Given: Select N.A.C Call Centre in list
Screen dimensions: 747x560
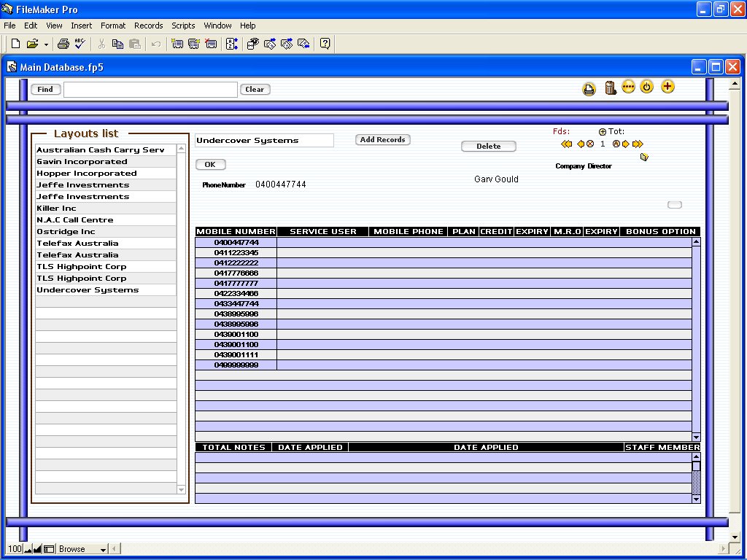Looking at the screenshot, I should click(106, 220).
